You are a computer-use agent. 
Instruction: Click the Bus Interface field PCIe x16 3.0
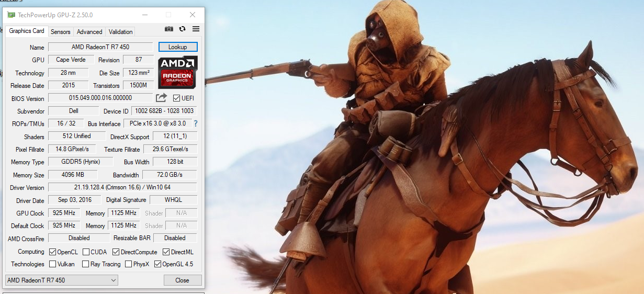pyautogui.click(x=157, y=123)
